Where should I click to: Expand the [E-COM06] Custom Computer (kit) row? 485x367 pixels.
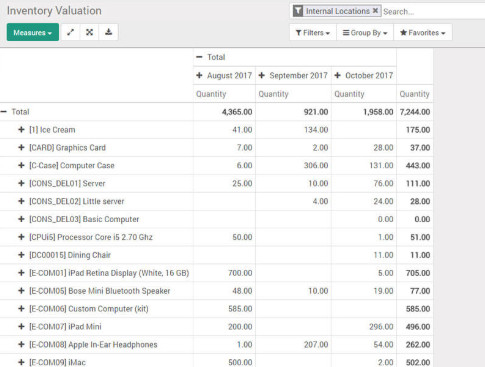21,309
